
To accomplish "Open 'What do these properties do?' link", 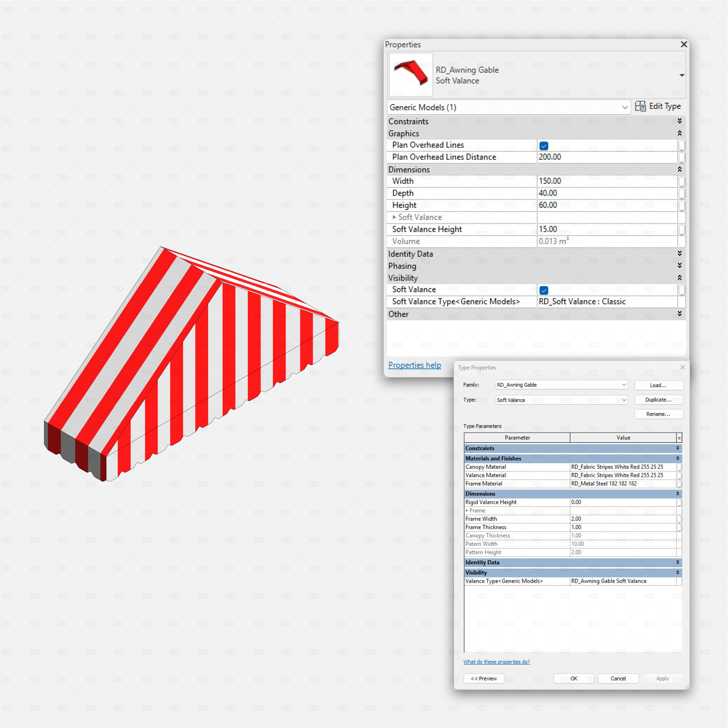I will tap(496, 662).
